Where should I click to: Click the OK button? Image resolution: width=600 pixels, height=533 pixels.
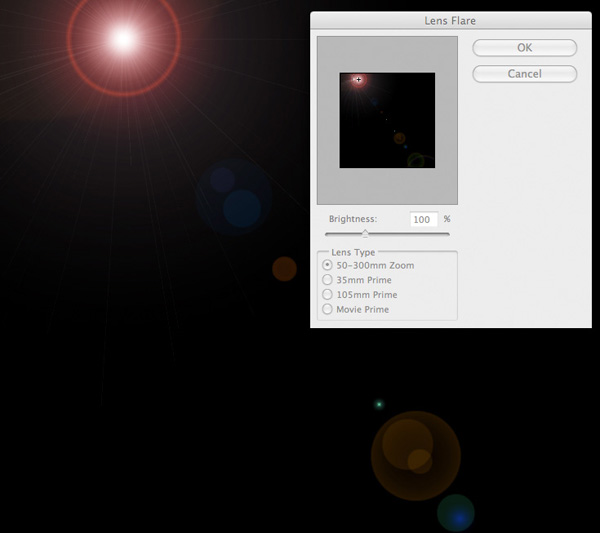click(x=524, y=48)
